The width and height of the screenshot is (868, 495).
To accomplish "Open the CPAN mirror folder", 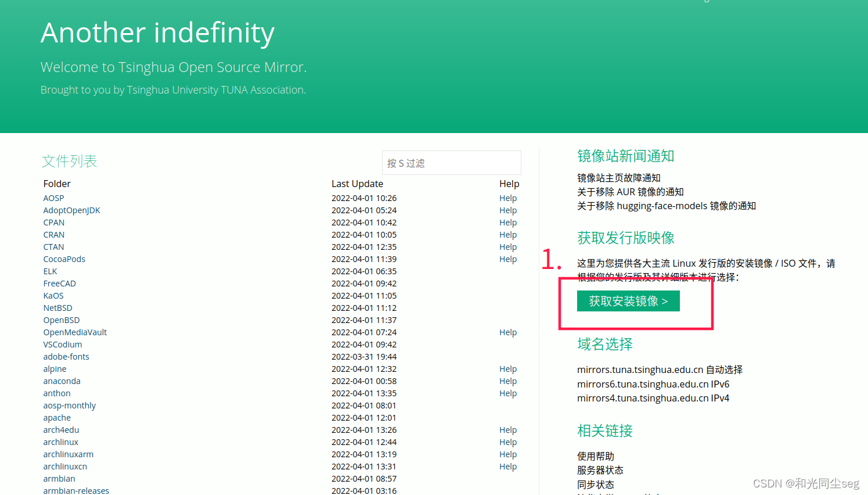I will (54, 223).
